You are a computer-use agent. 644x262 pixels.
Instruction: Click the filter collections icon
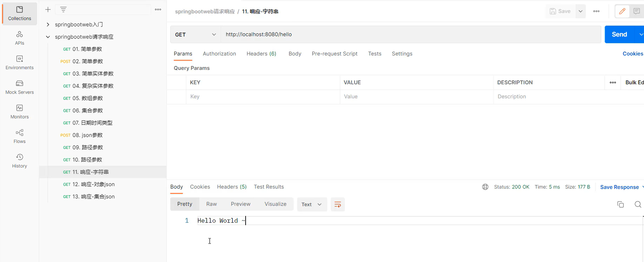coord(63,10)
